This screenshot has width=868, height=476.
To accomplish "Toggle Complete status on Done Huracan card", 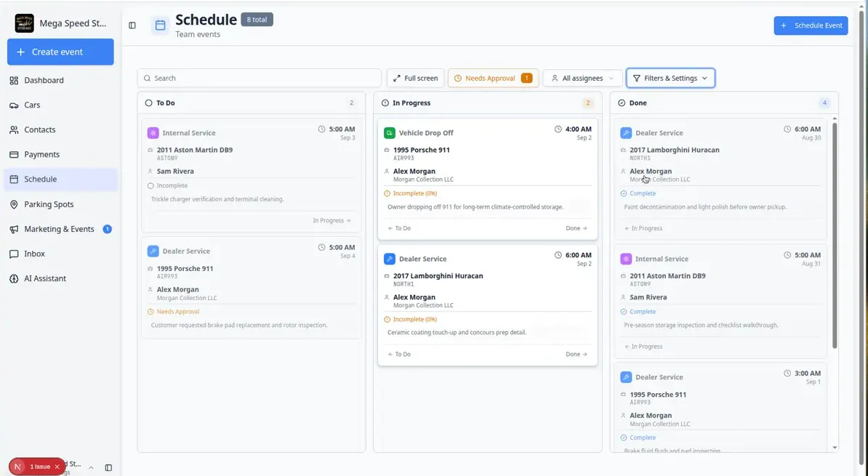I will tap(638, 194).
